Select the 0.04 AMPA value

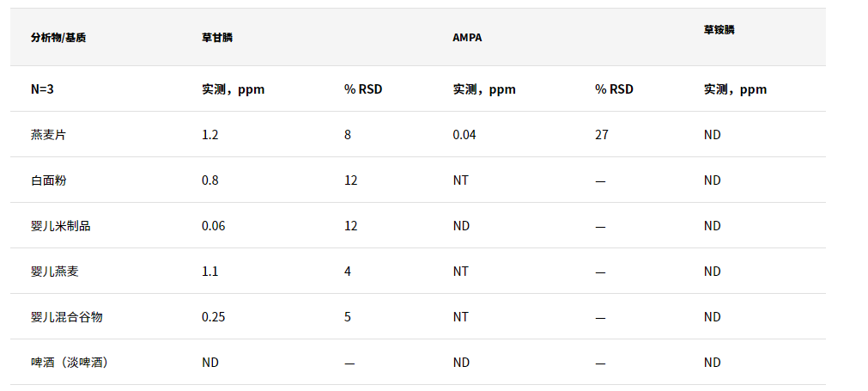click(464, 135)
